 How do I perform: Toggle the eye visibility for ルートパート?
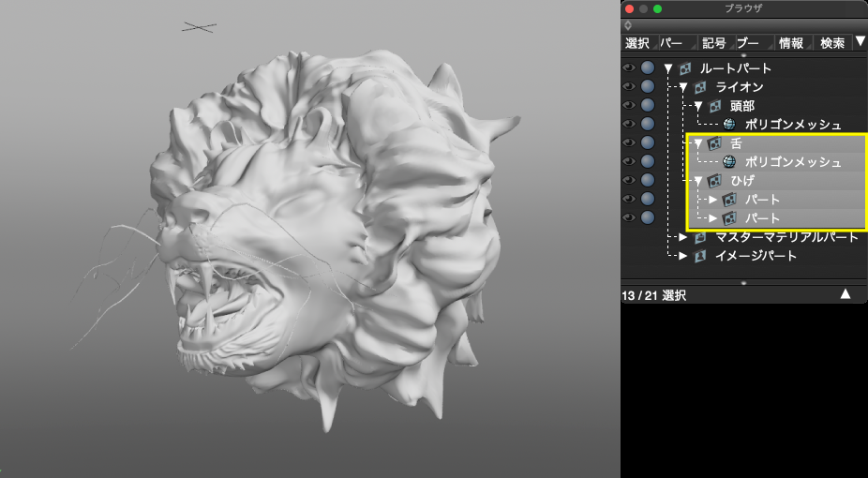click(628, 68)
